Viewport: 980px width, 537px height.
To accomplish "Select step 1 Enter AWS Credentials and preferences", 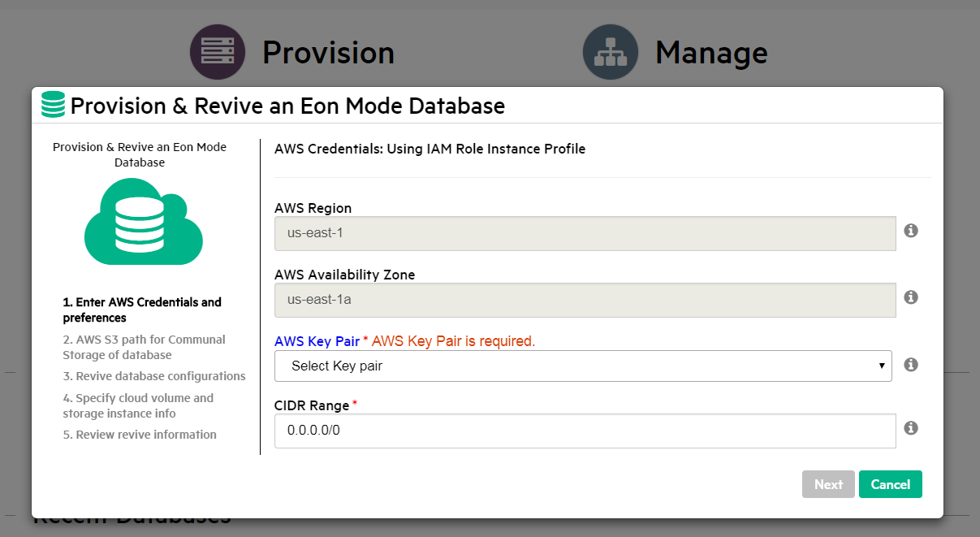I will coord(142,310).
